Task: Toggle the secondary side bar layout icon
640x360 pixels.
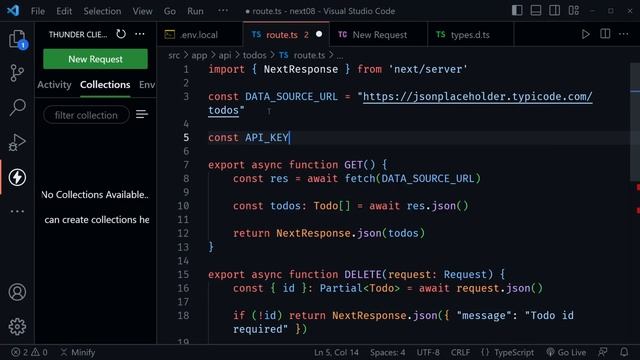Action: click(x=555, y=11)
